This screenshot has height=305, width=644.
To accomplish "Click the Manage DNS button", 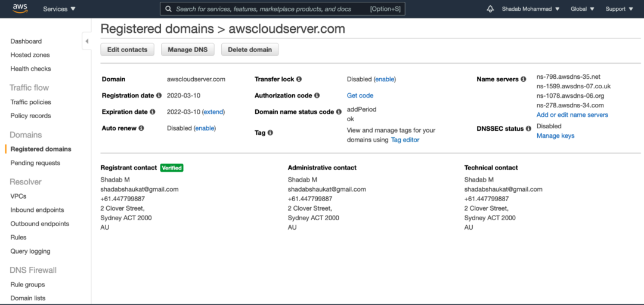I will click(188, 50).
